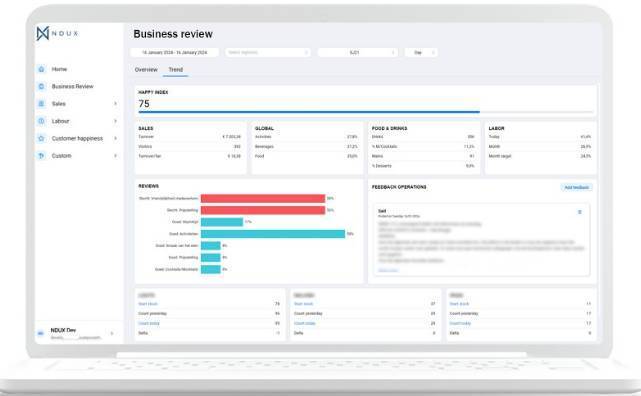This screenshot has height=396, width=641.
Task: Open the Read more link in feedback
Action: (x=388, y=271)
